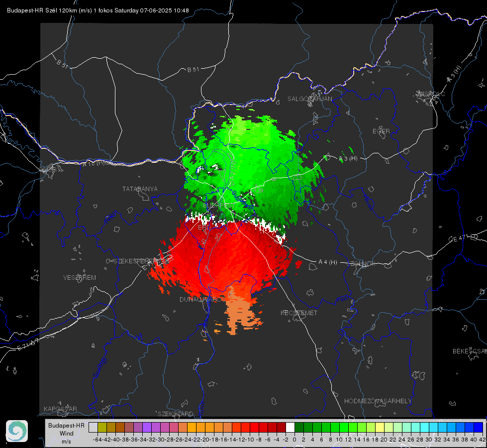Image resolution: width=487 pixels, height=448 pixels.
Task: Click the darkest blue 42 legend swatch
Action: tap(479, 427)
